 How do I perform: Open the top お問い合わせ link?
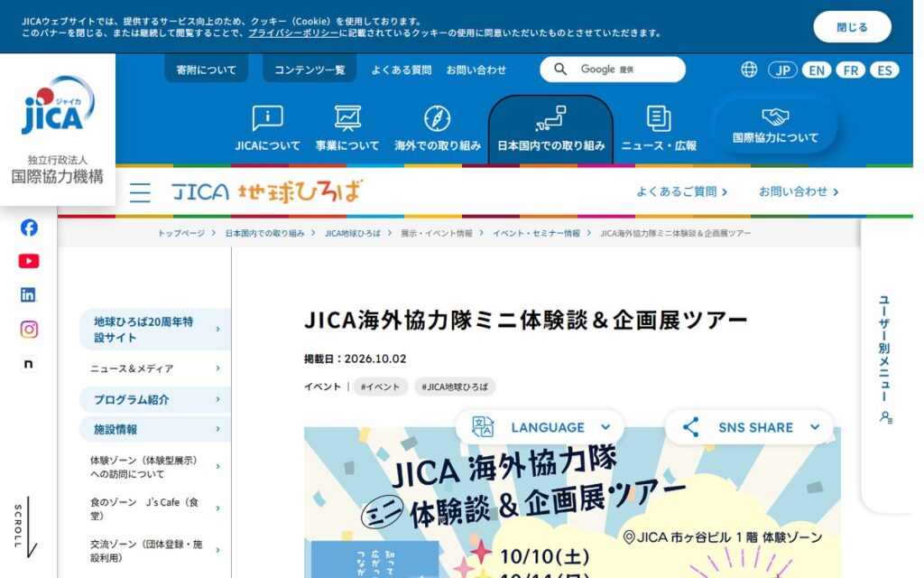[476, 70]
